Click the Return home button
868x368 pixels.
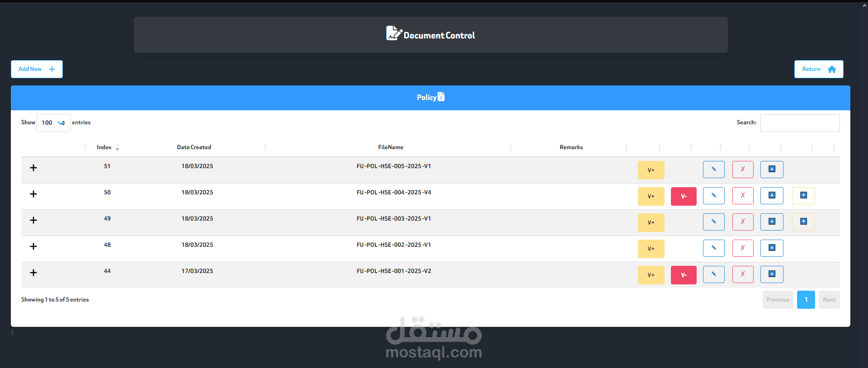[819, 69]
